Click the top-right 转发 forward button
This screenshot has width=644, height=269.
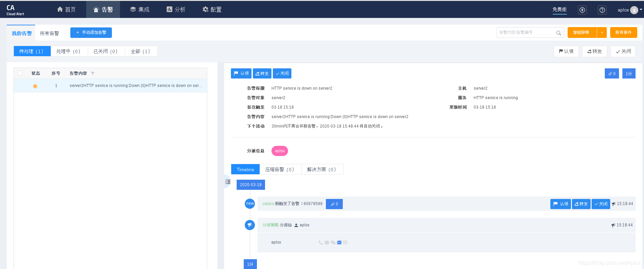[594, 51]
